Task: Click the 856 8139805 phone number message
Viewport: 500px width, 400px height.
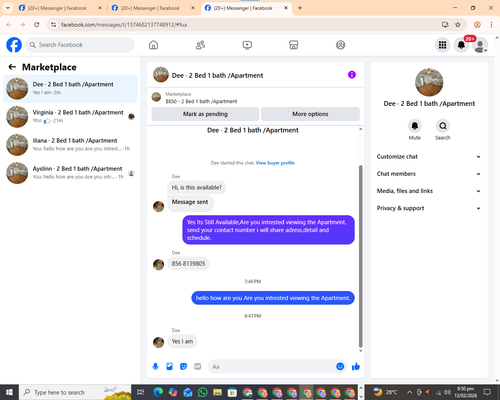Action: (188, 264)
